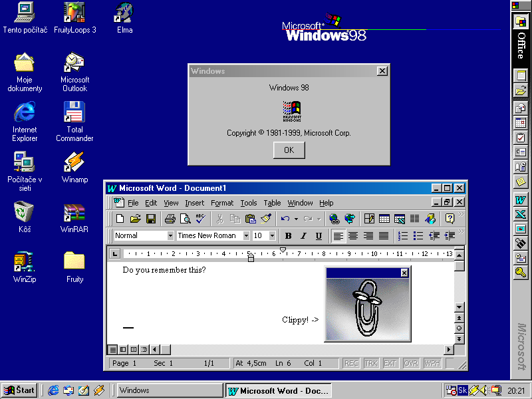Image resolution: width=532 pixels, height=399 pixels.
Task: Open Print Preview from the Word toolbar
Action: pos(186,219)
